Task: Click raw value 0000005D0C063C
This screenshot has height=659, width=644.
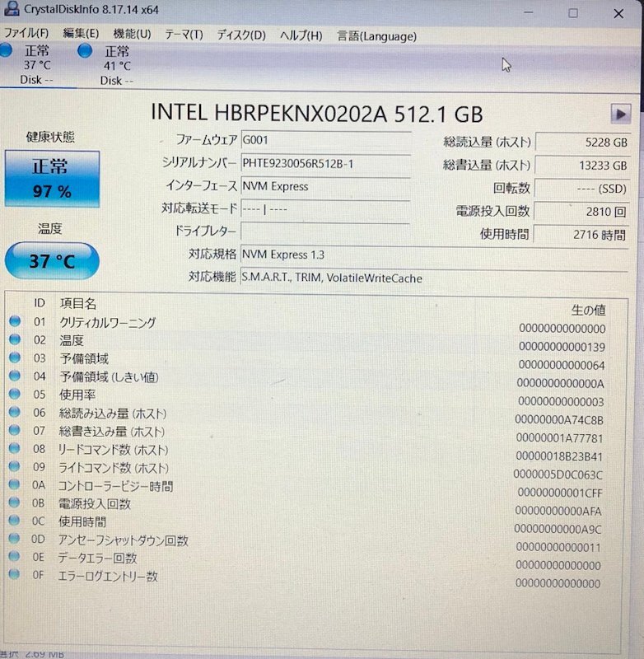Action: (558, 475)
